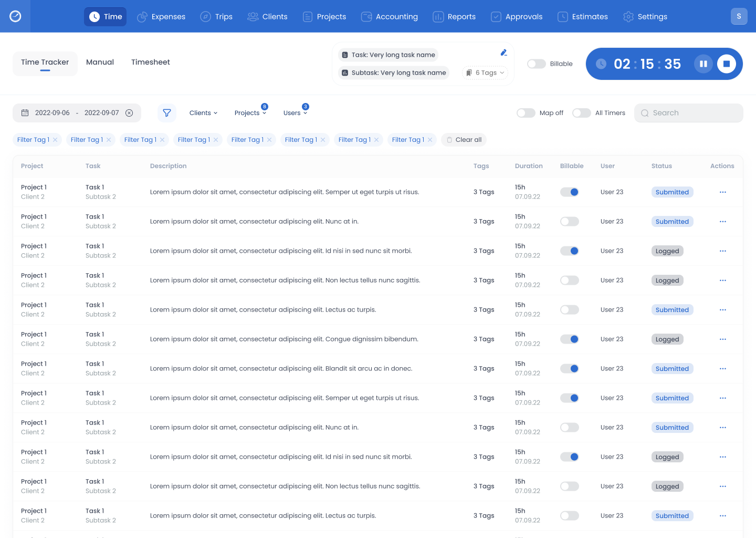Turn on the All Timers switch
The image size is (756, 538).
(581, 113)
